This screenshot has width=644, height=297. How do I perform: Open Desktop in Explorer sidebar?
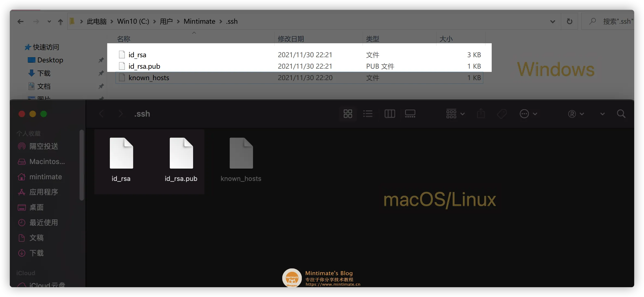tap(45, 60)
